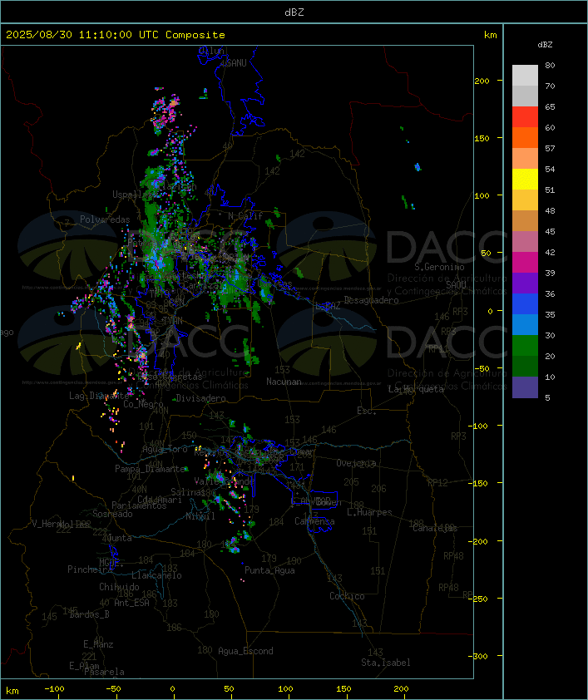Viewport: 588px width, 700px height.
Task: Click the S.Geronimo place label
Action: point(439,267)
